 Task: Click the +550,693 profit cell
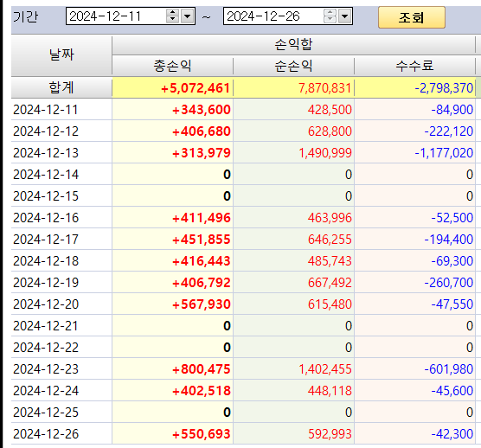pyautogui.click(x=173, y=434)
